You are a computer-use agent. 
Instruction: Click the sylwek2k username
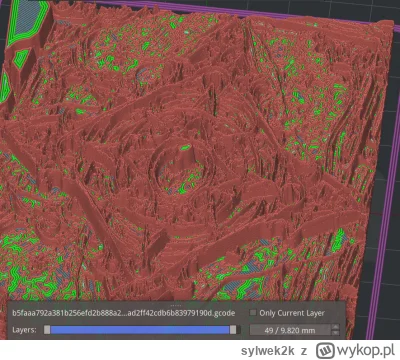pos(268,351)
